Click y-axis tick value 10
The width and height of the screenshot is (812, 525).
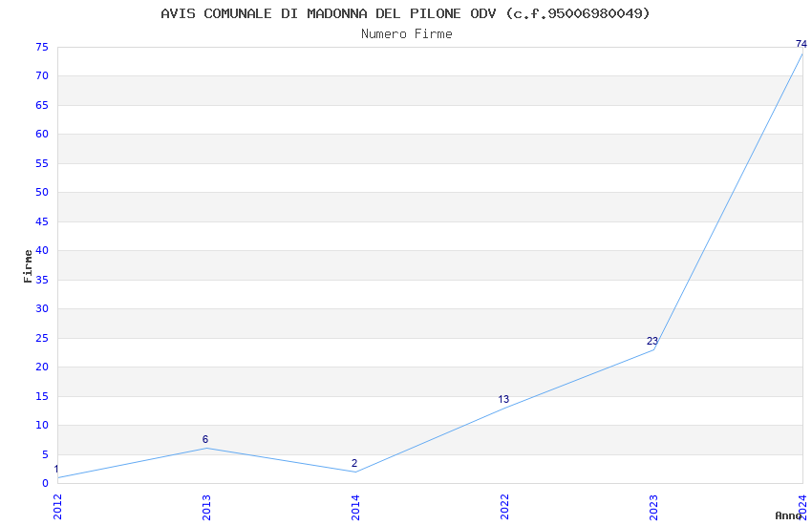point(42,425)
